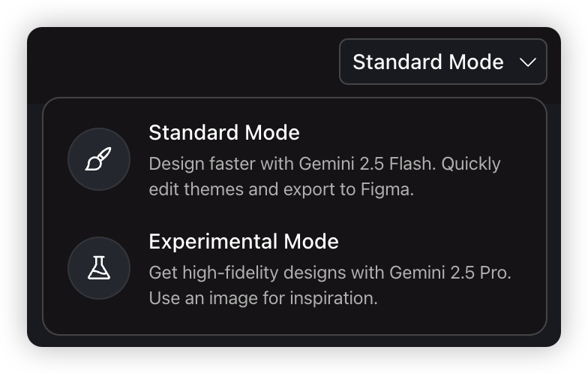Click the "Use an image for inspiration" line
Image resolution: width=588 pixels, height=374 pixels.
tap(262, 298)
